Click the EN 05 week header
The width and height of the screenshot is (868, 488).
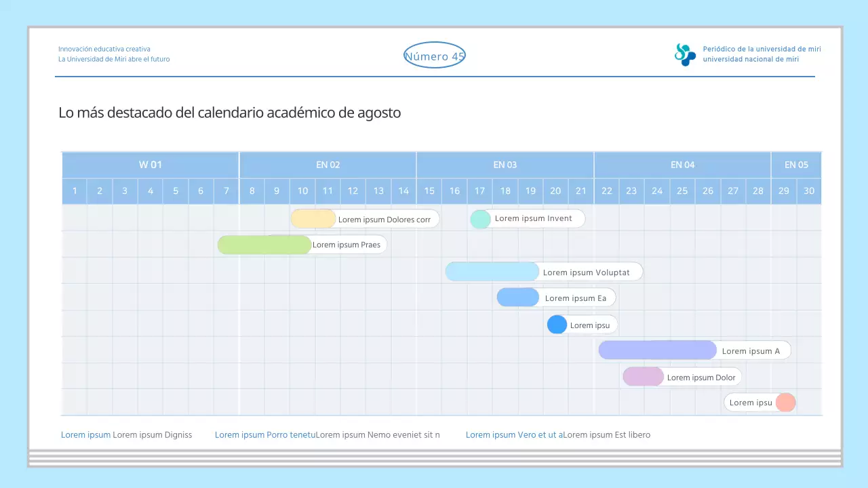pos(796,165)
